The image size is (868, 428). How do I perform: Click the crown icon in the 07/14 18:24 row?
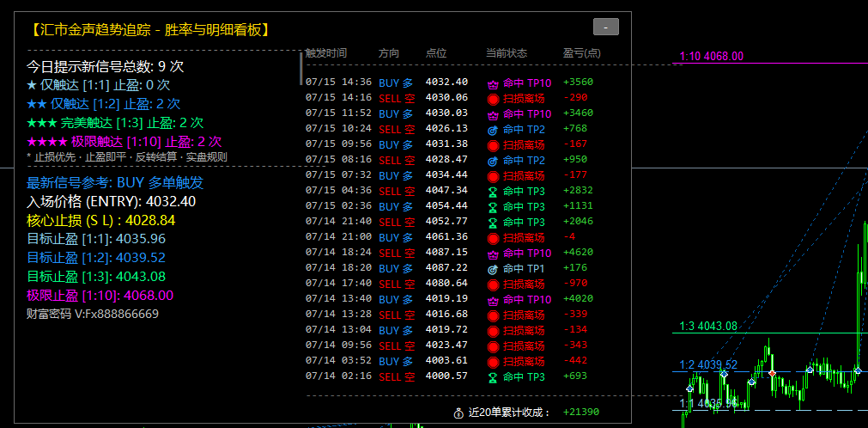coord(493,254)
